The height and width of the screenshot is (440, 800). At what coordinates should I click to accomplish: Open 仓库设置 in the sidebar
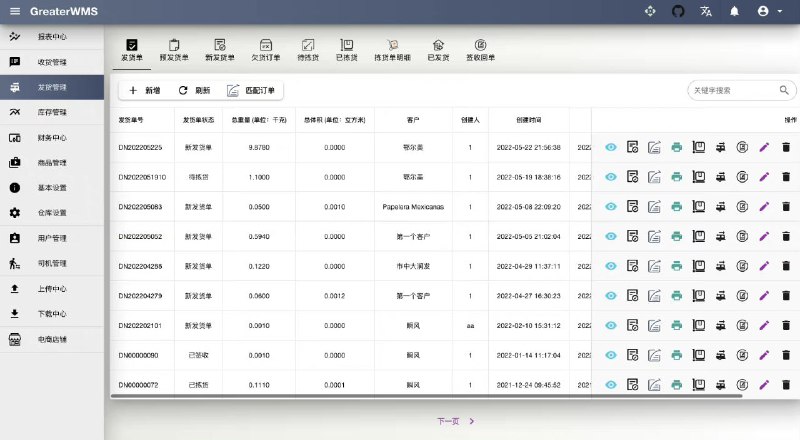[52, 213]
